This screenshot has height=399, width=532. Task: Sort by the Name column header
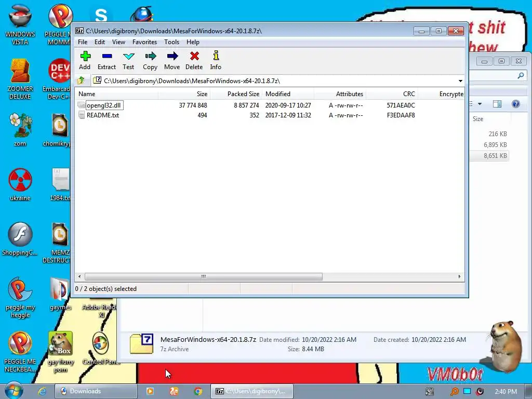click(x=116, y=94)
